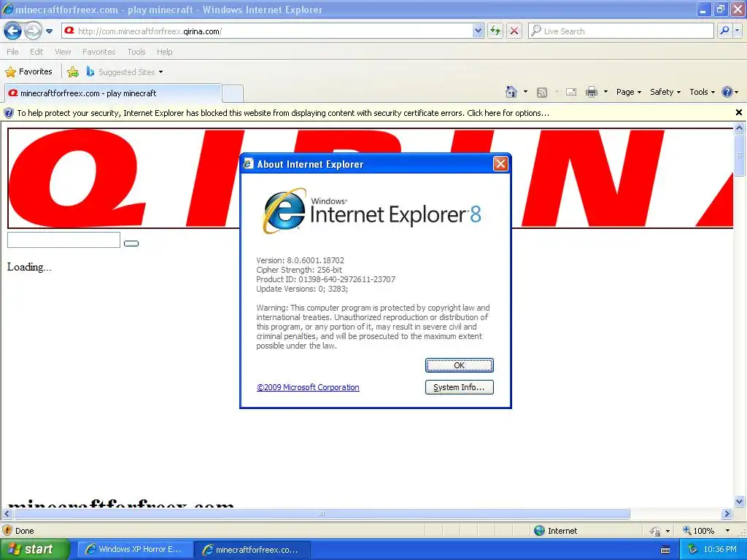
Task: Click the Print icon
Action: (x=592, y=92)
